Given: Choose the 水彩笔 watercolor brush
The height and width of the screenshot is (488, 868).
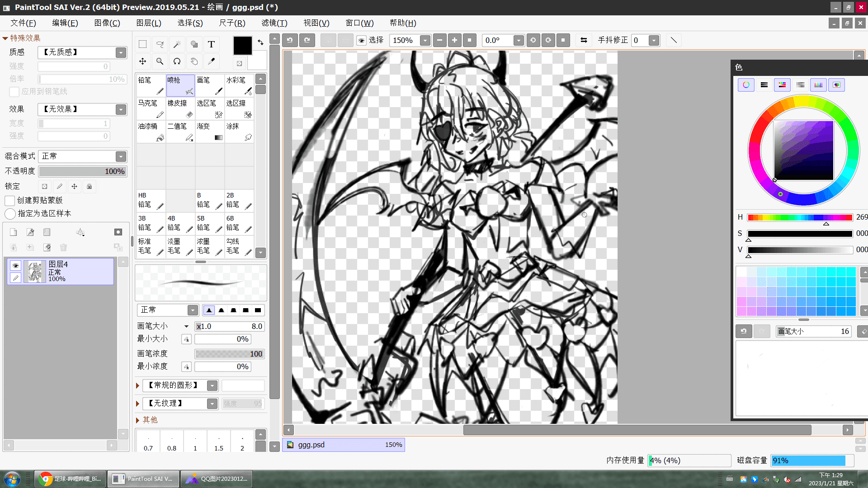Looking at the screenshot, I should tap(239, 85).
